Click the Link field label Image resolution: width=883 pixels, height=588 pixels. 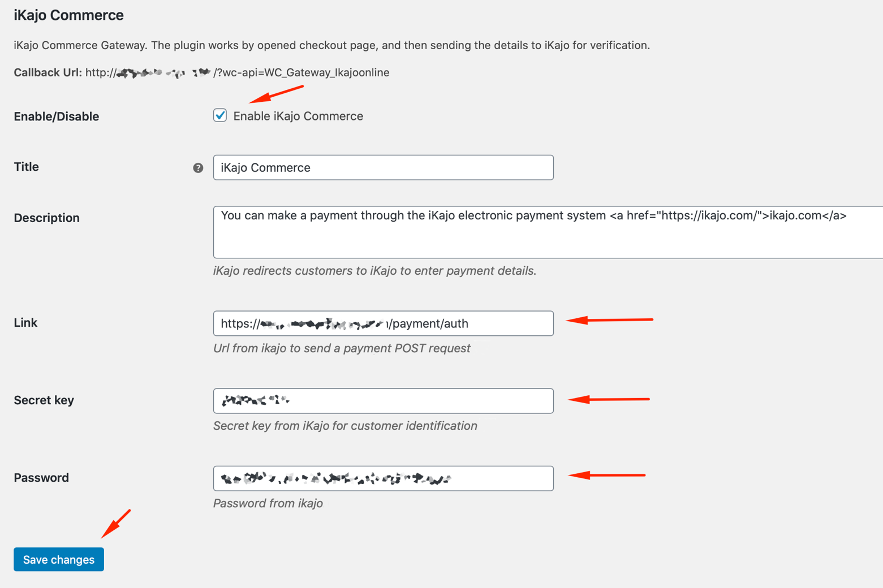pos(25,322)
